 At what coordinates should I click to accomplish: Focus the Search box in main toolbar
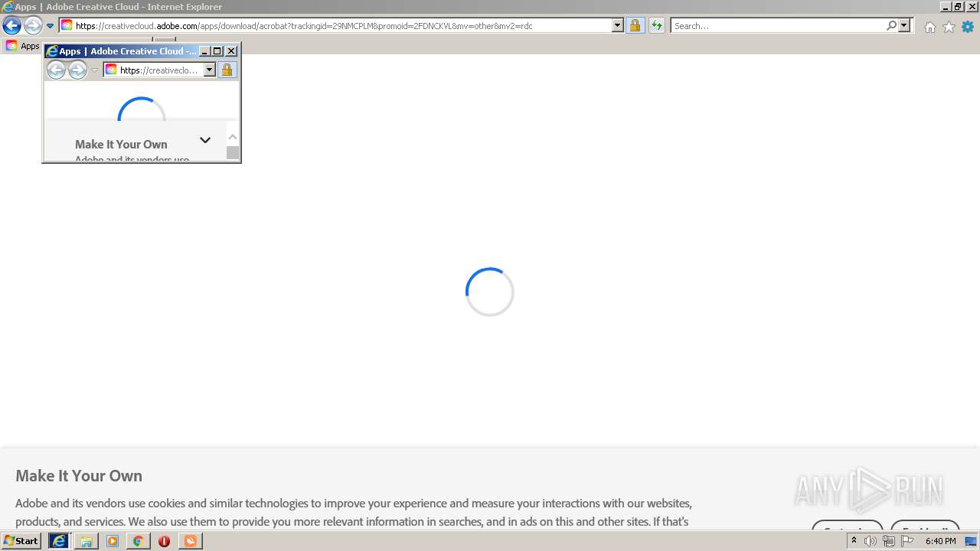(777, 25)
